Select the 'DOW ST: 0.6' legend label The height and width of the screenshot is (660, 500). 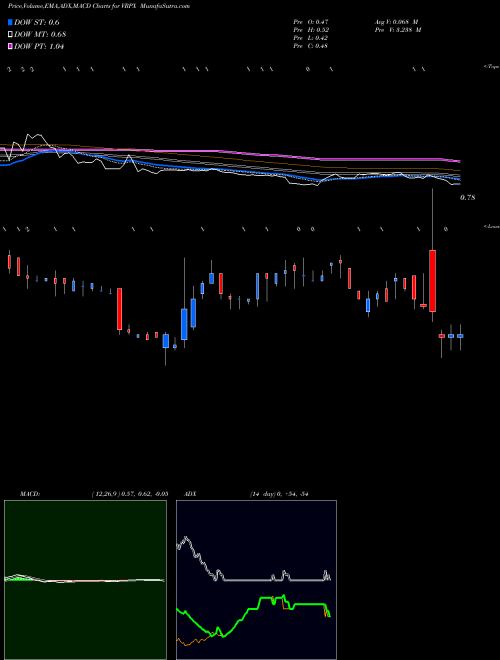pyautogui.click(x=37, y=23)
